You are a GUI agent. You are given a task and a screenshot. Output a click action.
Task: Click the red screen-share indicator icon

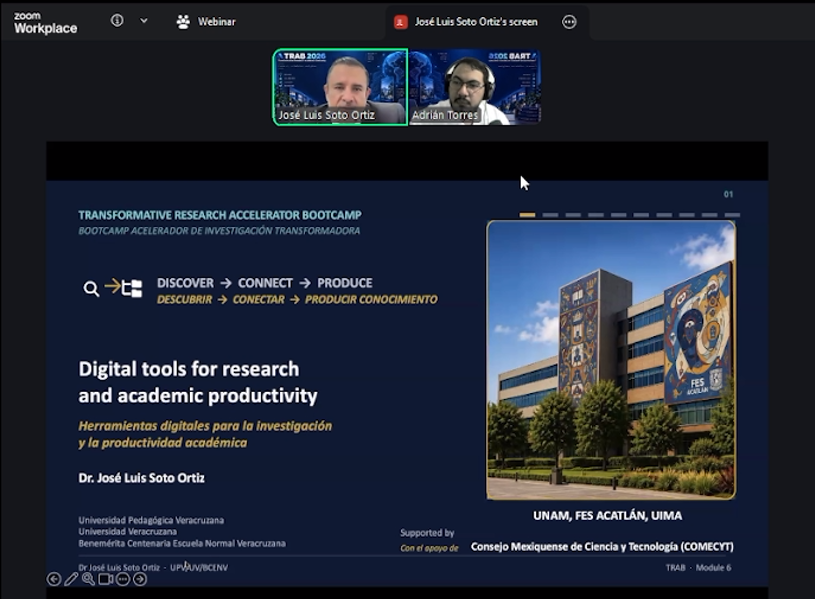coord(401,22)
